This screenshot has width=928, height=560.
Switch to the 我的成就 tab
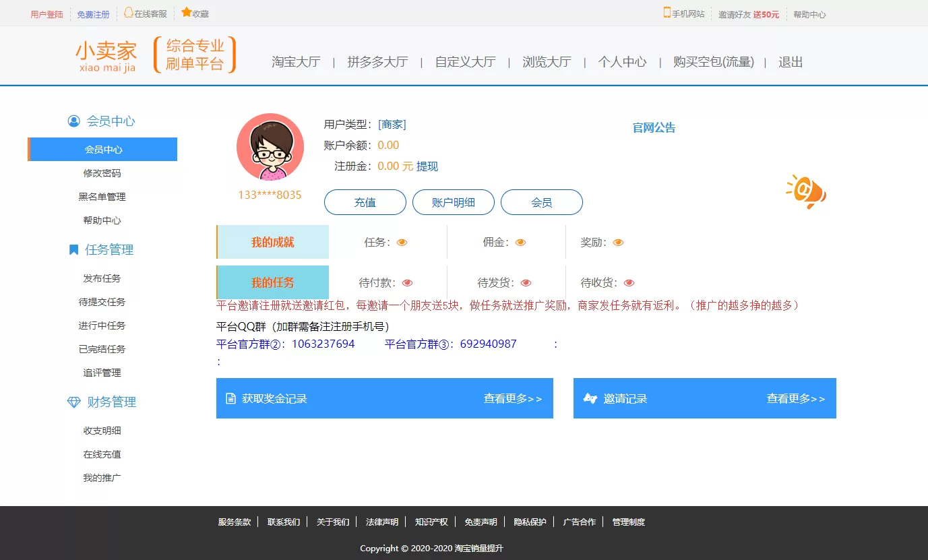tap(272, 242)
